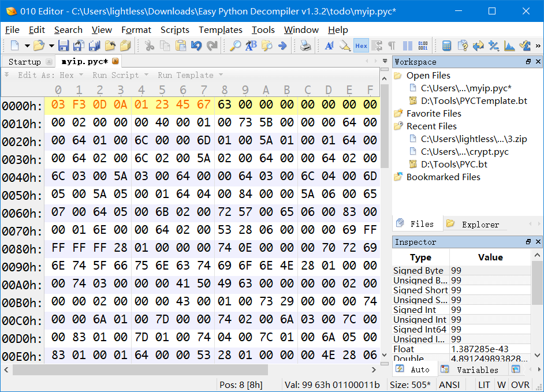544x392 pixels.
Task: Open the recent file 3.zip
Action: [474, 139]
